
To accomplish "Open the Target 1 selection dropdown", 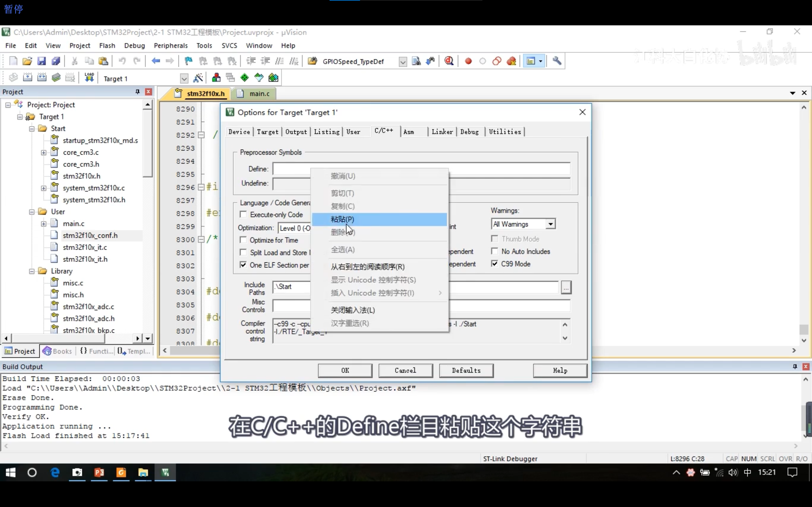I will tap(184, 79).
